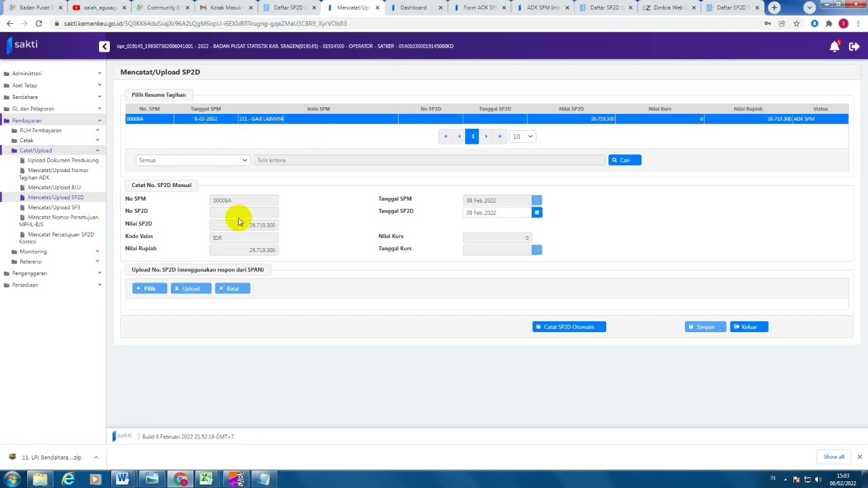This screenshot has height=488, width=868.
Task: Switch to the Dashboard browser tab
Action: (x=414, y=7)
